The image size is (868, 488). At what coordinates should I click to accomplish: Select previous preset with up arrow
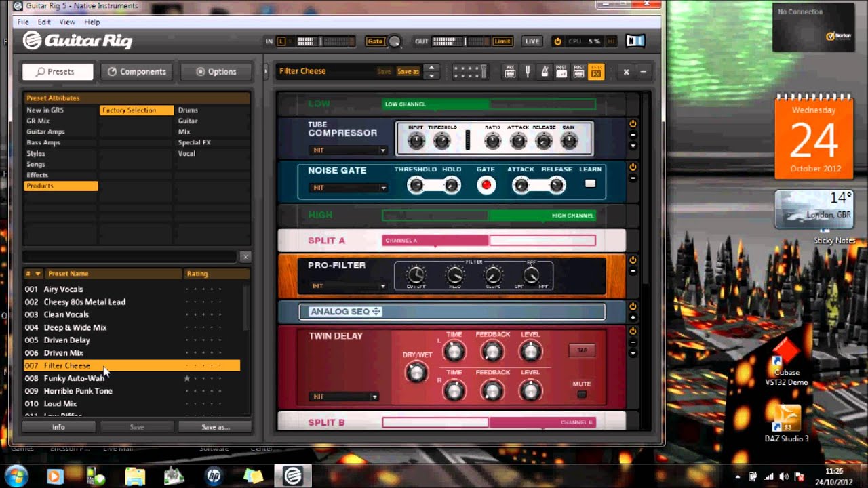[x=431, y=67]
